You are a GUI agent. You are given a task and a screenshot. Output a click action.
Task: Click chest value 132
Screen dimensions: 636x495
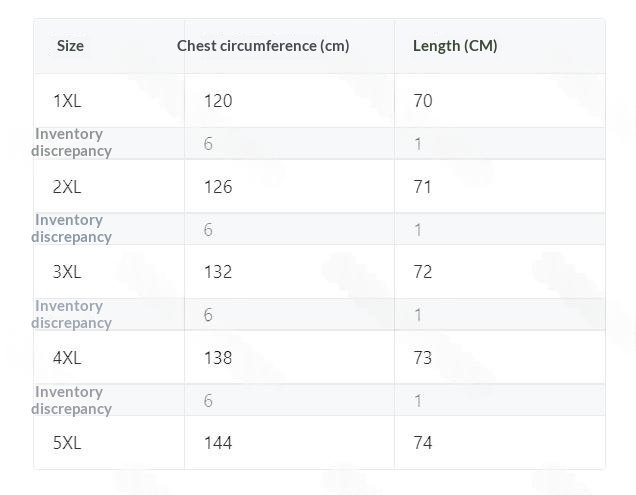pos(218,271)
